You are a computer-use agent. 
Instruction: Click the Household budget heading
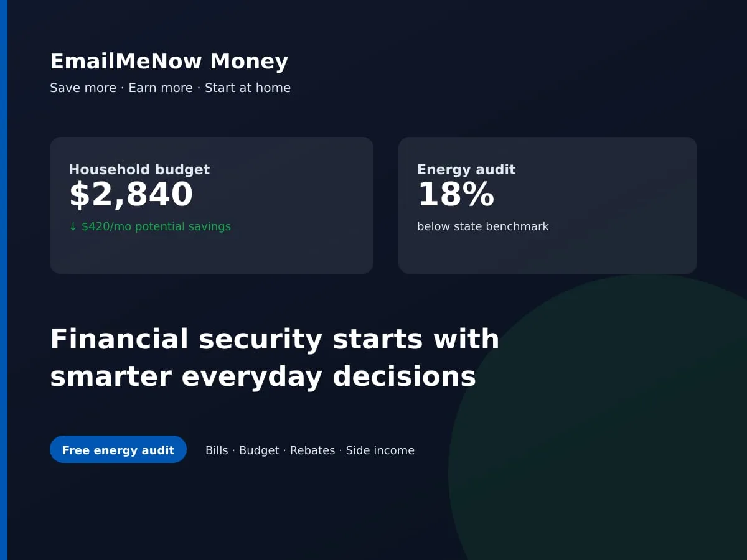click(x=139, y=169)
